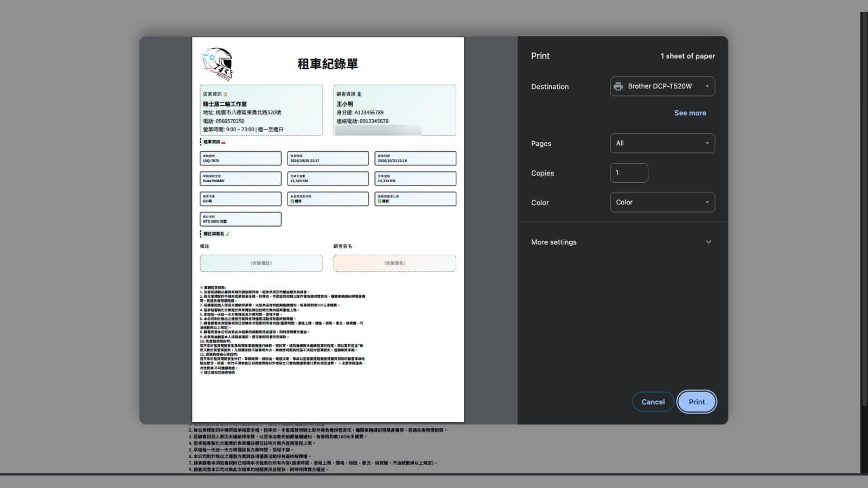Click the phone number 0966570250 line
This screenshot has height=488, width=868.
pyautogui.click(x=224, y=121)
